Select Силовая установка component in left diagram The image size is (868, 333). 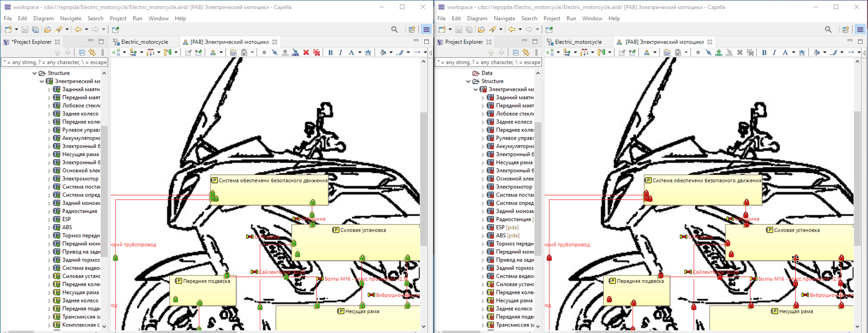(x=355, y=243)
